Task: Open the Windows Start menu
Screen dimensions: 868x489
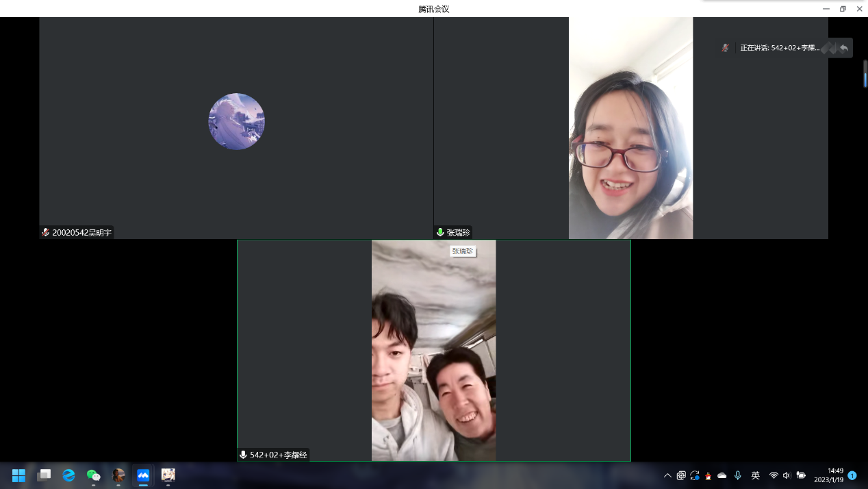Action: pyautogui.click(x=18, y=475)
